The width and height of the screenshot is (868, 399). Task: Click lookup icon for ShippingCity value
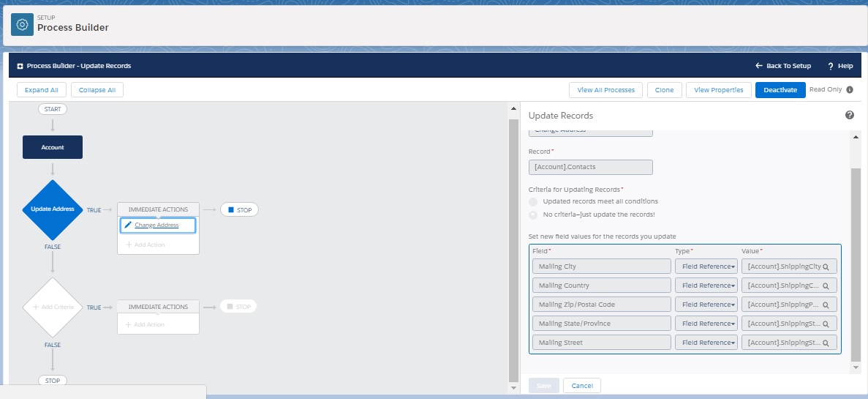[826, 267]
